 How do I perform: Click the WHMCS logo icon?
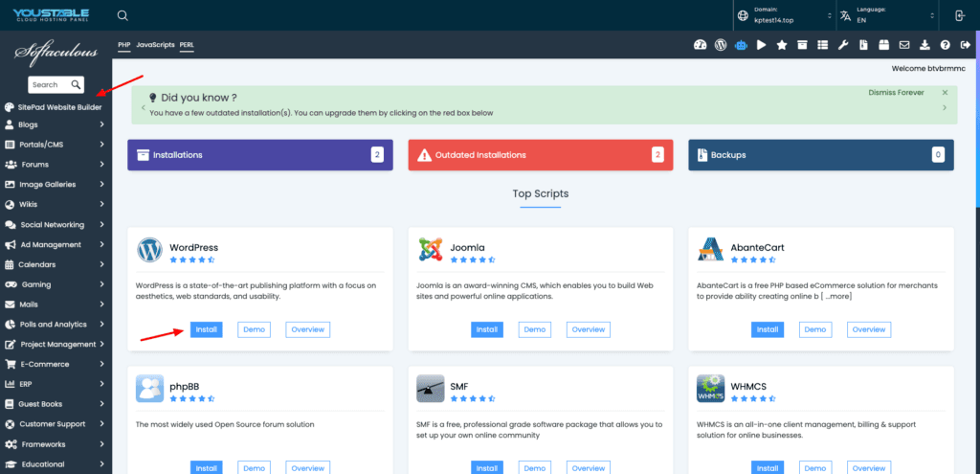[711, 389]
